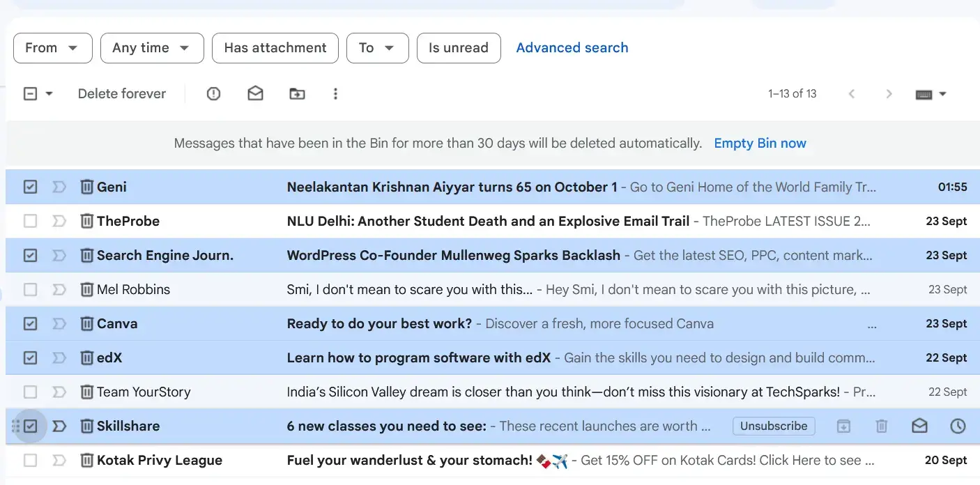
Task: Uncheck the Geni email checkbox
Action: coord(30,187)
